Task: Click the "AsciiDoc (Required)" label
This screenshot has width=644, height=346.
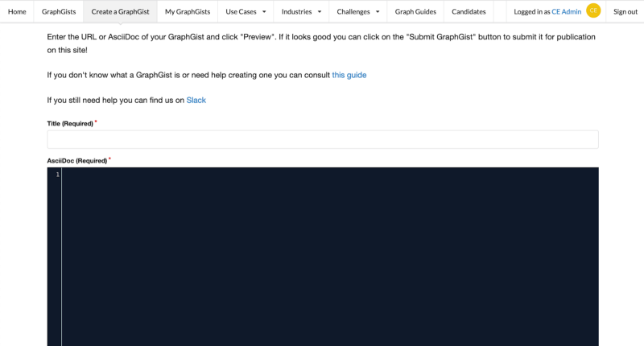Action: (x=76, y=161)
